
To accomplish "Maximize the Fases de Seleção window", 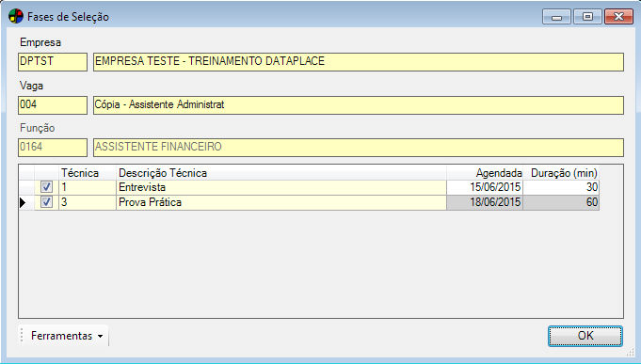I will coord(587,17).
